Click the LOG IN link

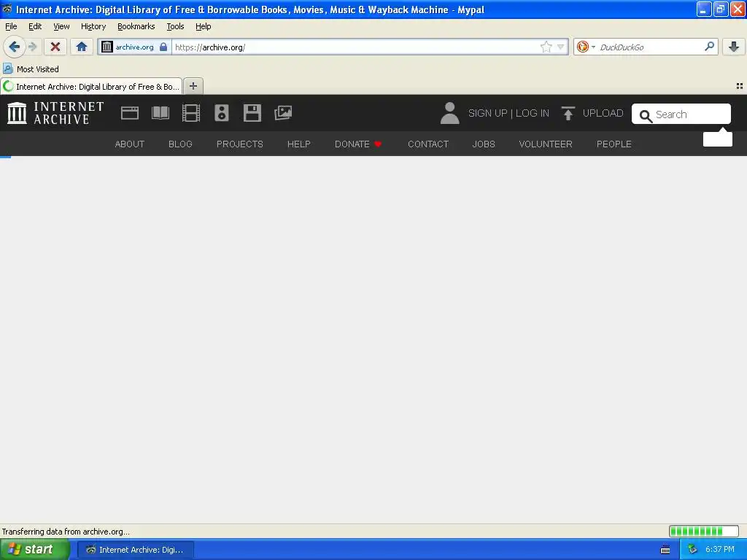click(x=532, y=113)
